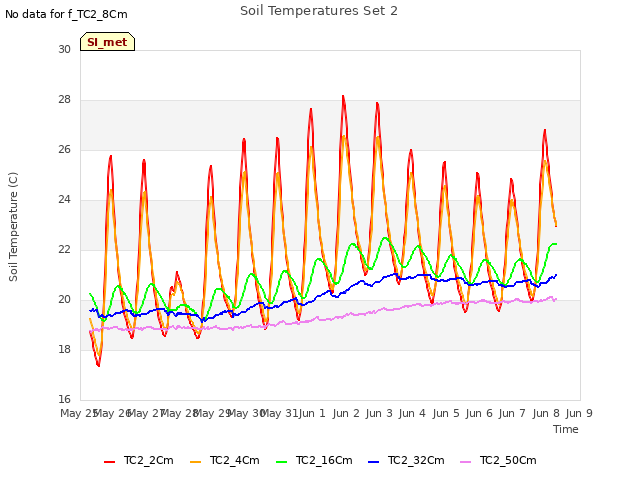Click the y-axis value 16
640x480 pixels.
[x=64, y=399]
